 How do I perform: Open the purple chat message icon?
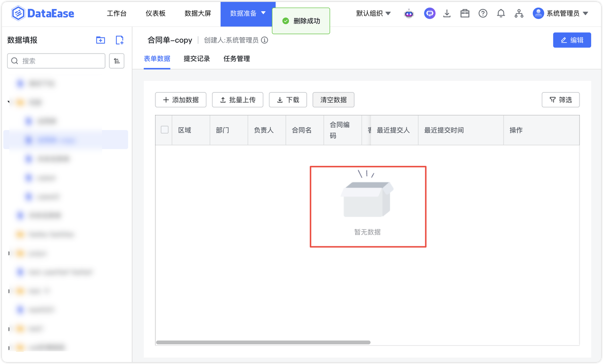[x=429, y=14]
